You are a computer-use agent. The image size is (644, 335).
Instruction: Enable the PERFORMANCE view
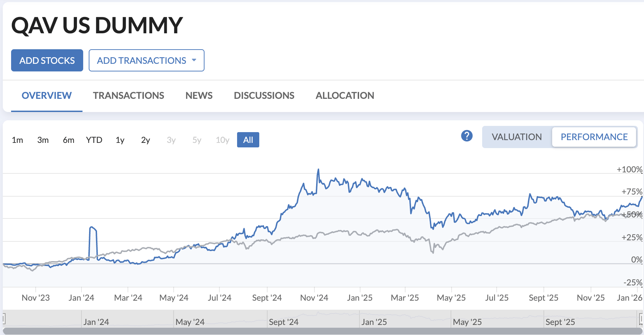coord(594,137)
